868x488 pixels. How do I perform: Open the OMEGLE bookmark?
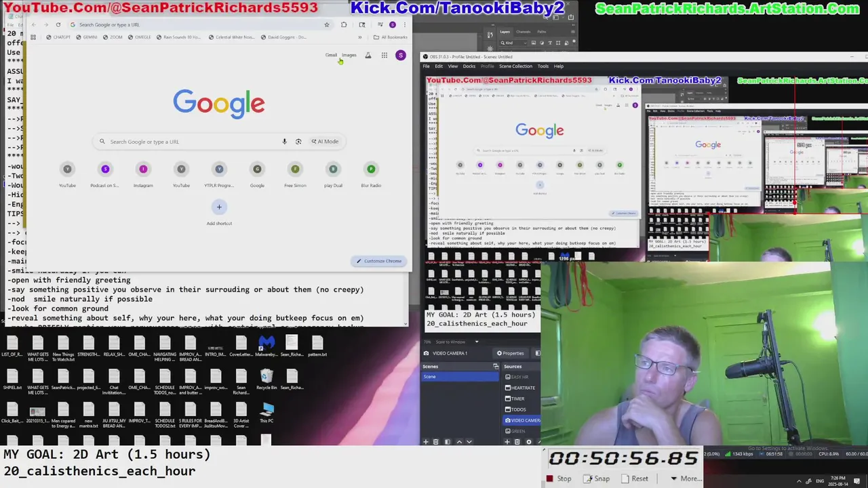[140, 37]
